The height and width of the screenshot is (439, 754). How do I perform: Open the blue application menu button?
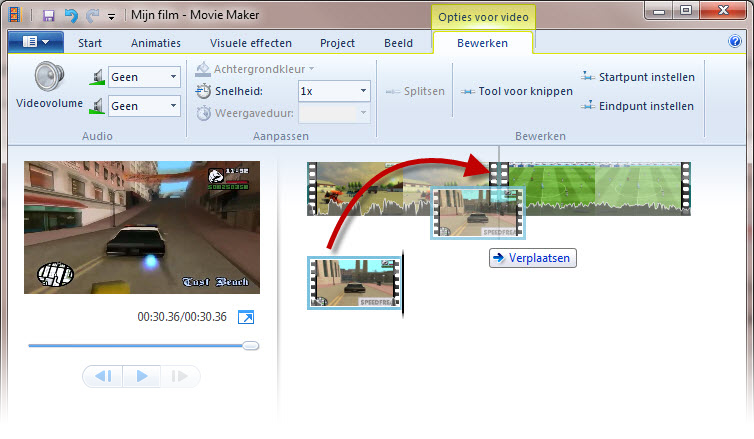coord(35,43)
